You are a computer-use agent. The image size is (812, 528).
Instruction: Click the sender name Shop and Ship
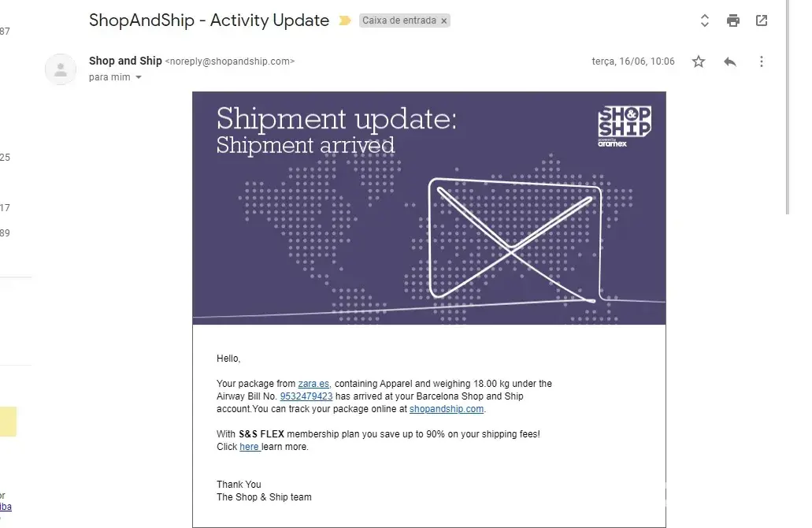coord(125,61)
